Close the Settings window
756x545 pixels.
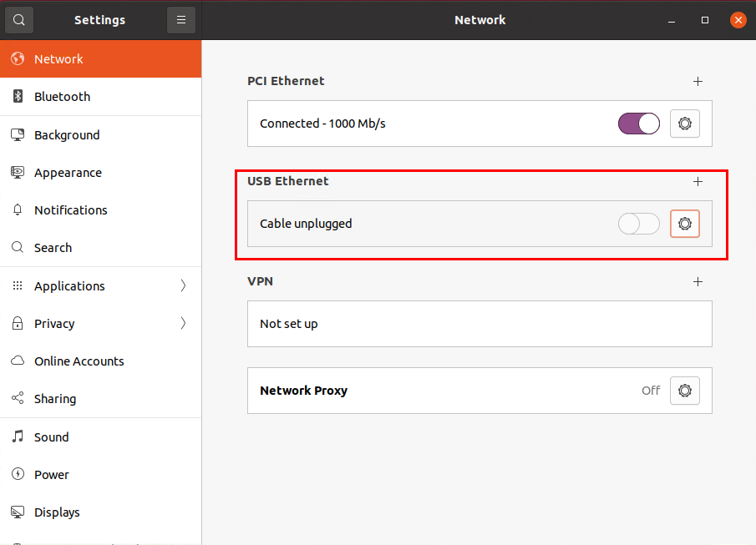(x=738, y=20)
